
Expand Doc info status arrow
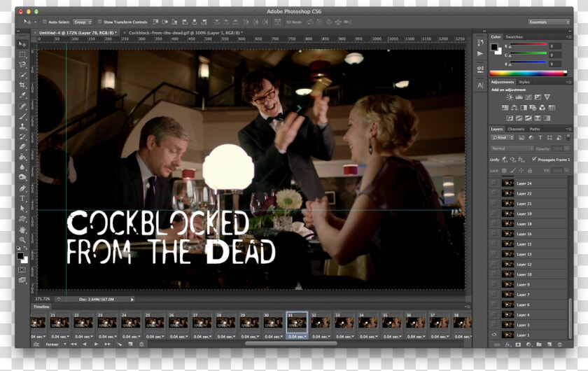pyautogui.click(x=132, y=300)
